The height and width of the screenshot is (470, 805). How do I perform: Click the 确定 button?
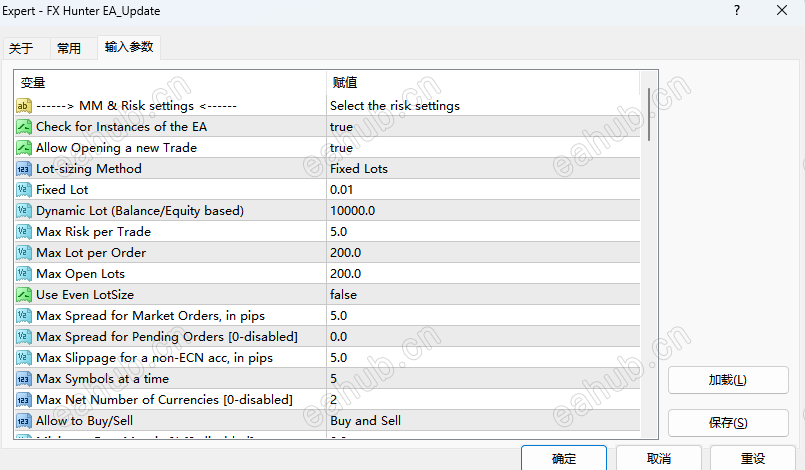(564, 458)
